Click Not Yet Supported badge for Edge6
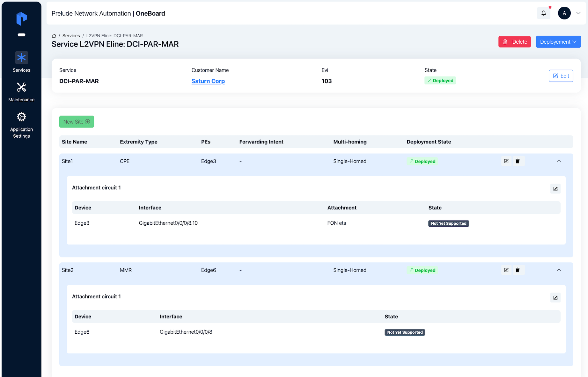This screenshot has width=588, height=377. 405,332
